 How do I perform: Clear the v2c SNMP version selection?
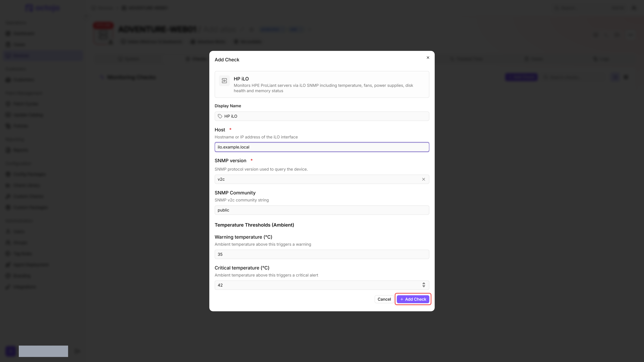(423, 179)
